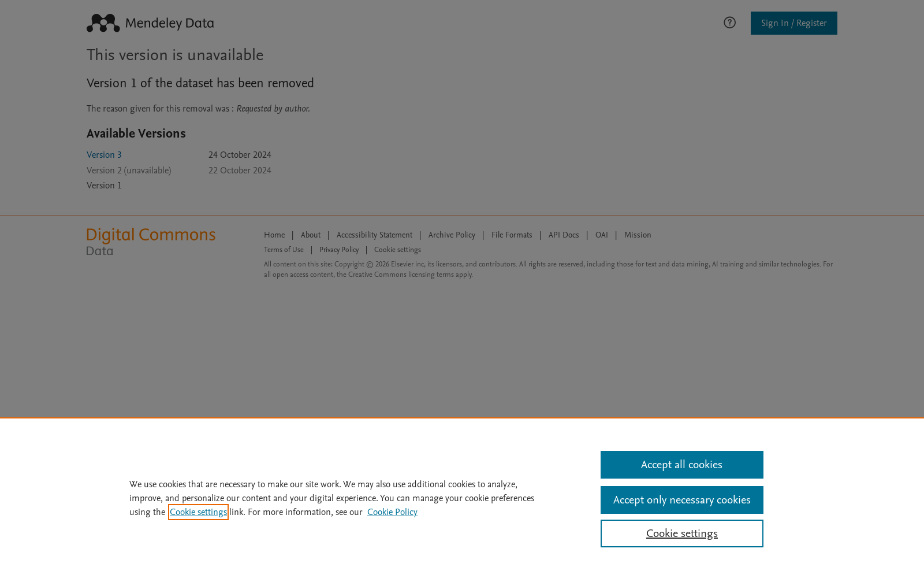924x578 pixels.
Task: Click the 24 October 2024 date
Action: [240, 155]
